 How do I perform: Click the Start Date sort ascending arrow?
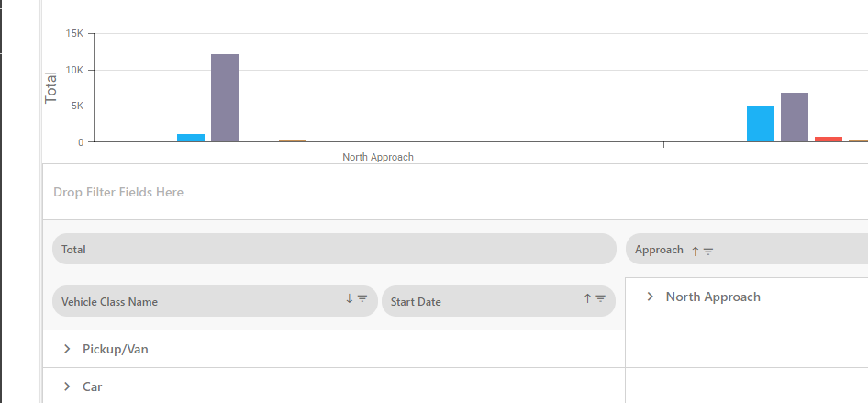point(587,298)
